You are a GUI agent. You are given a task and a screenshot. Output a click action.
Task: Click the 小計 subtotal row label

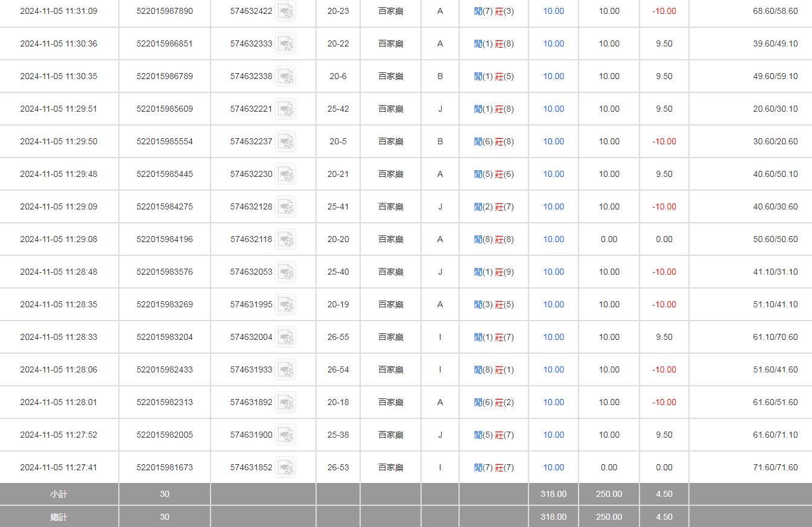(x=59, y=494)
